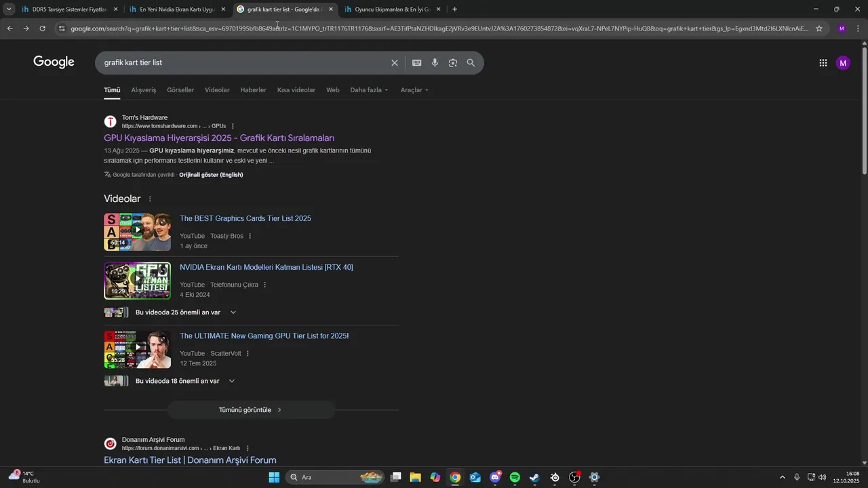Open Steam from the taskbar
868x488 pixels.
tap(534, 477)
